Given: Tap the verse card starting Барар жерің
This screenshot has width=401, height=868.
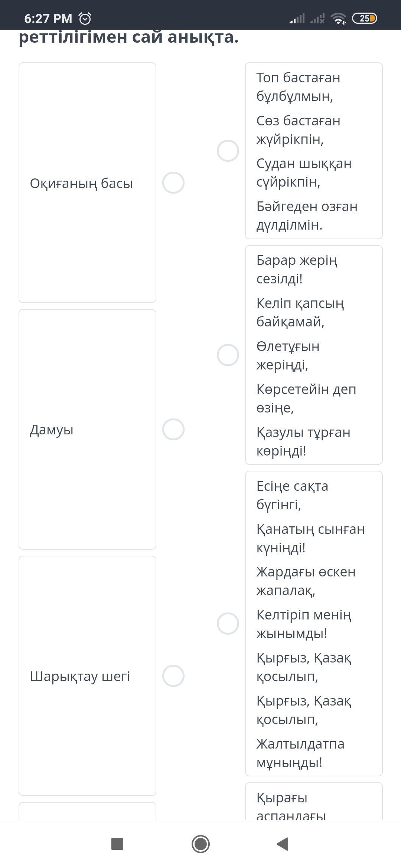Looking at the screenshot, I should coord(314,355).
